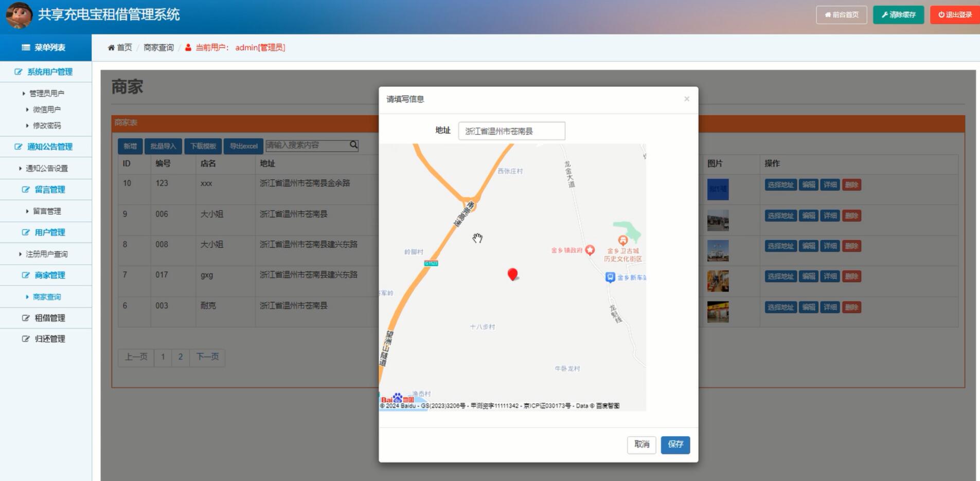The height and width of the screenshot is (481, 980).
Task: Click the home icon in the breadcrumb
Action: (111, 47)
